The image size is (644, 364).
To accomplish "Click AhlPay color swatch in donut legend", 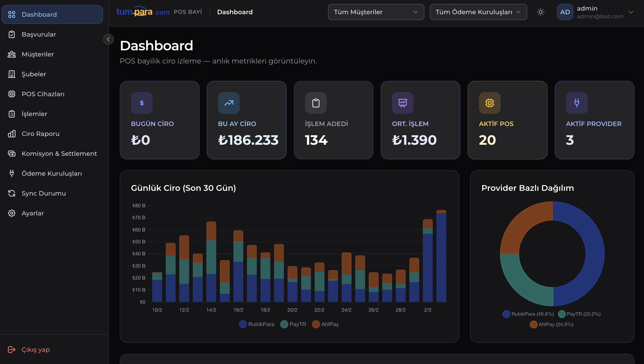I will [x=534, y=324].
